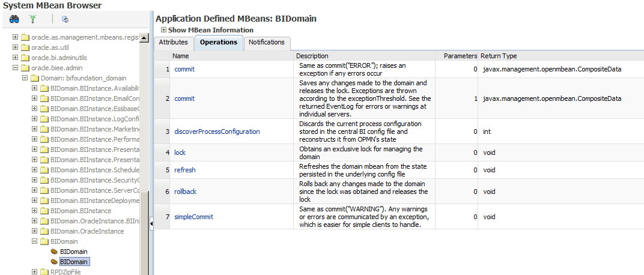Click the Description column header
644x275 pixels.
(365, 56)
